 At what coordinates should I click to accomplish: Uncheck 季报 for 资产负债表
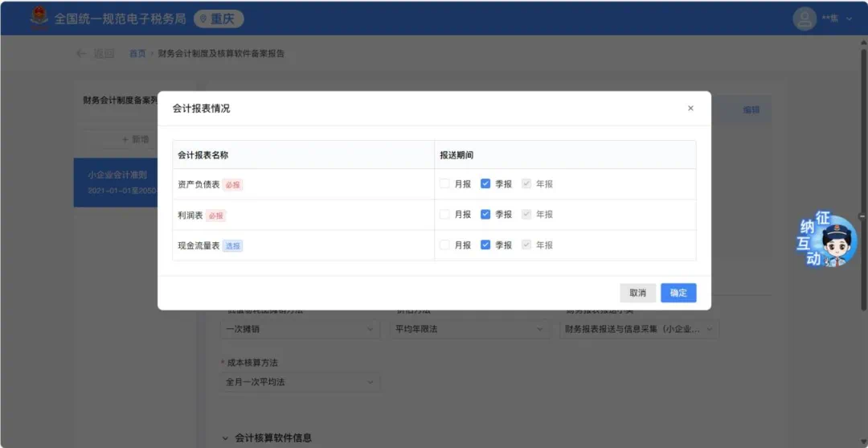[485, 184]
